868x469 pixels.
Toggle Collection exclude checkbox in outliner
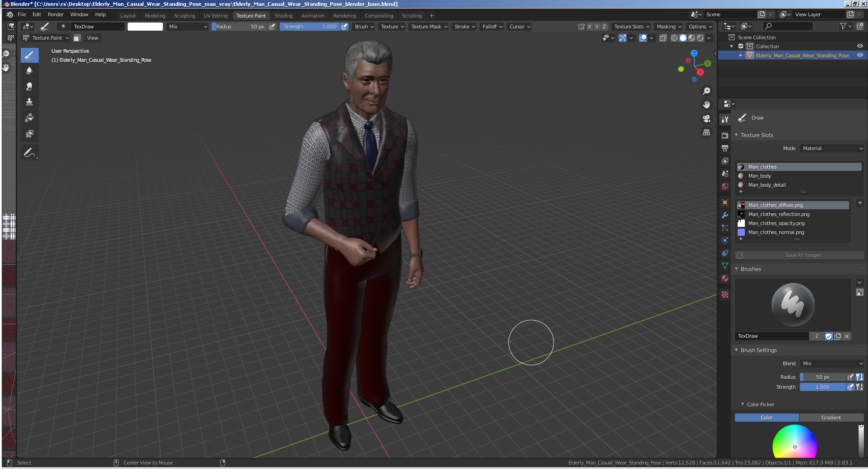tap(740, 46)
